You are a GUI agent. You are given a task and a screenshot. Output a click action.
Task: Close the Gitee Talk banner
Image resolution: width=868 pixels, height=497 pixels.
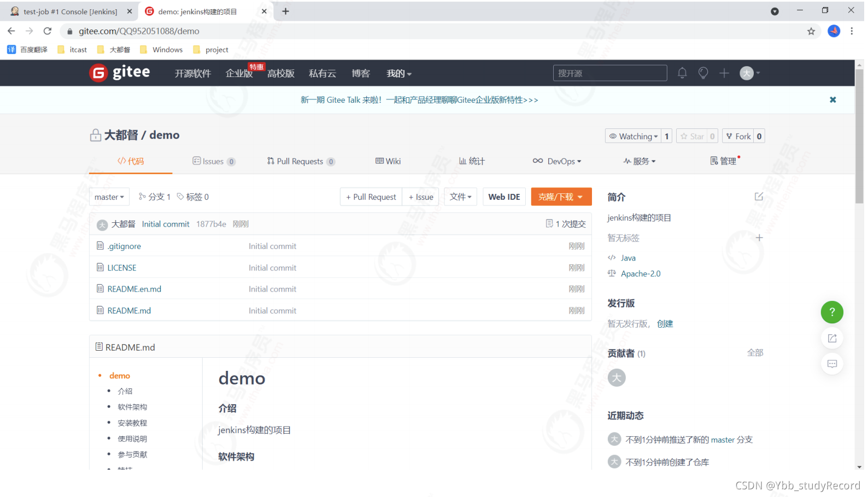pyautogui.click(x=832, y=100)
